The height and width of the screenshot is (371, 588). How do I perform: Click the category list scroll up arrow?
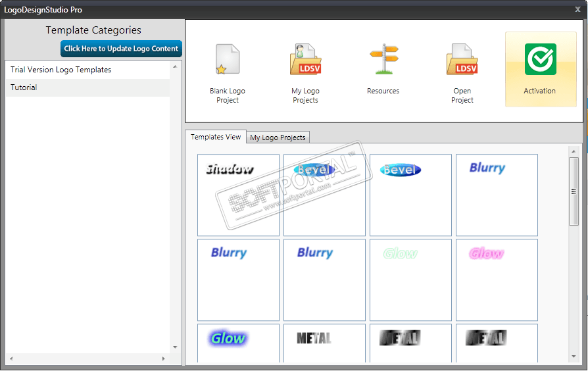click(175, 66)
